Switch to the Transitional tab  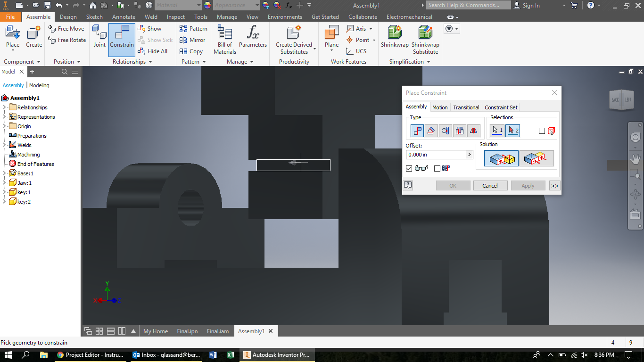tap(466, 107)
